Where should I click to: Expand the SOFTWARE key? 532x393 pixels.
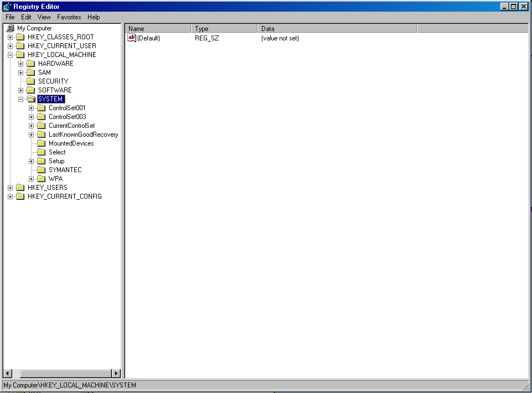click(20, 90)
